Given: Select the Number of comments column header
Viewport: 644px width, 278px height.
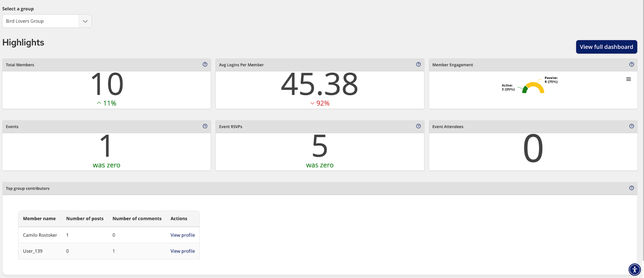Looking at the screenshot, I should 137,218.
